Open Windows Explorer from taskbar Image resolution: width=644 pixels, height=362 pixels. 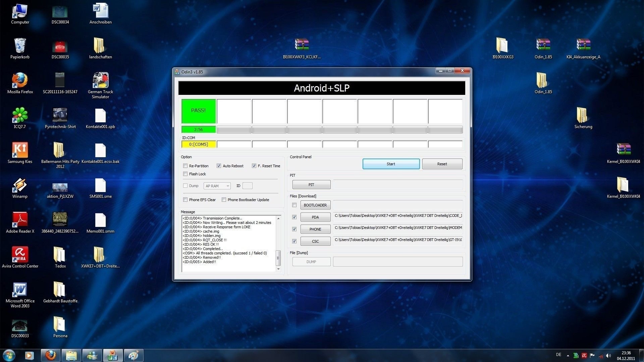pos(71,355)
